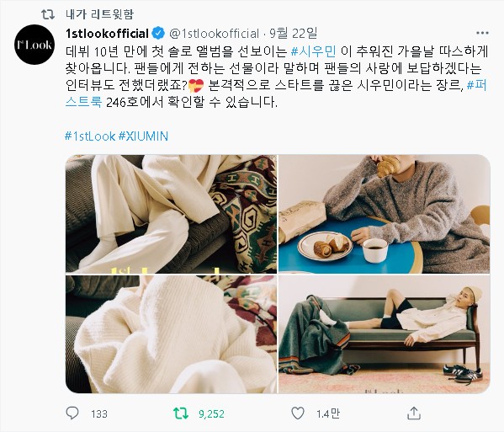The height and width of the screenshot is (432, 504).
Task: Open the share upload icon
Action: (414, 413)
